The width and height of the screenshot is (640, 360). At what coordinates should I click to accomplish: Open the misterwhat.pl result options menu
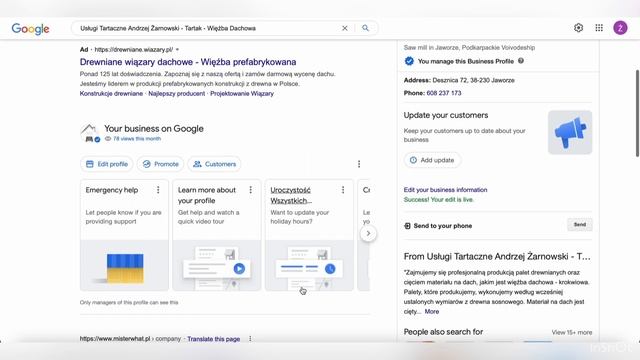[250, 339]
